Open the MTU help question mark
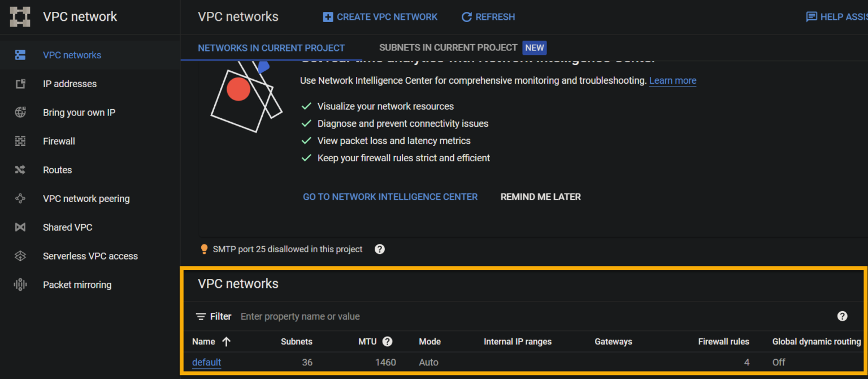The height and width of the screenshot is (379, 868). click(388, 341)
